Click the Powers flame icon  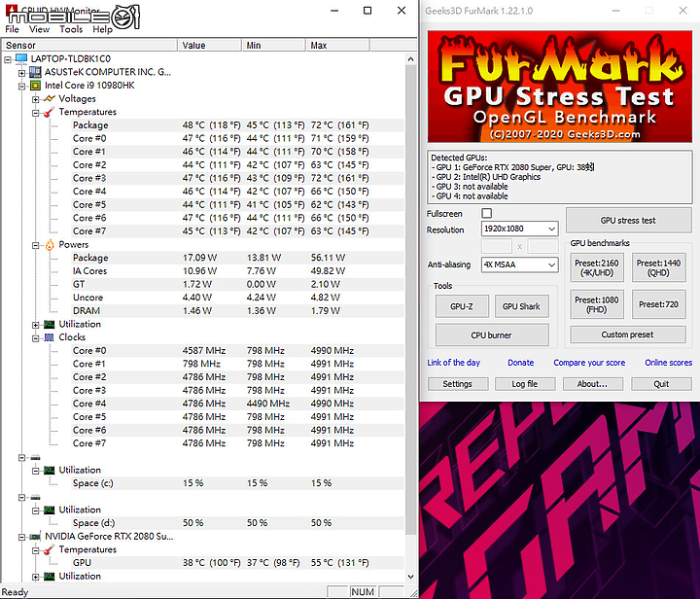[50, 245]
